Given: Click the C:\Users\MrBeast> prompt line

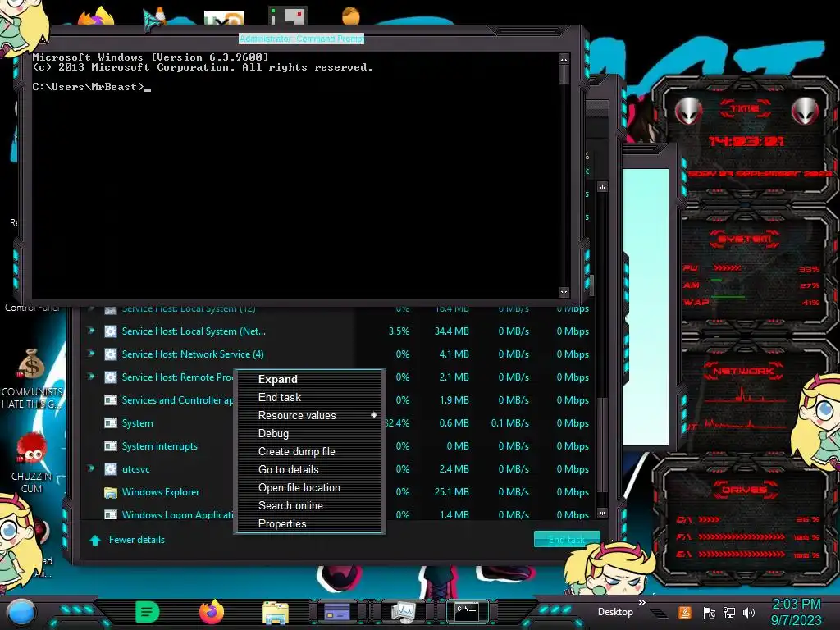Looking at the screenshot, I should coord(92,87).
